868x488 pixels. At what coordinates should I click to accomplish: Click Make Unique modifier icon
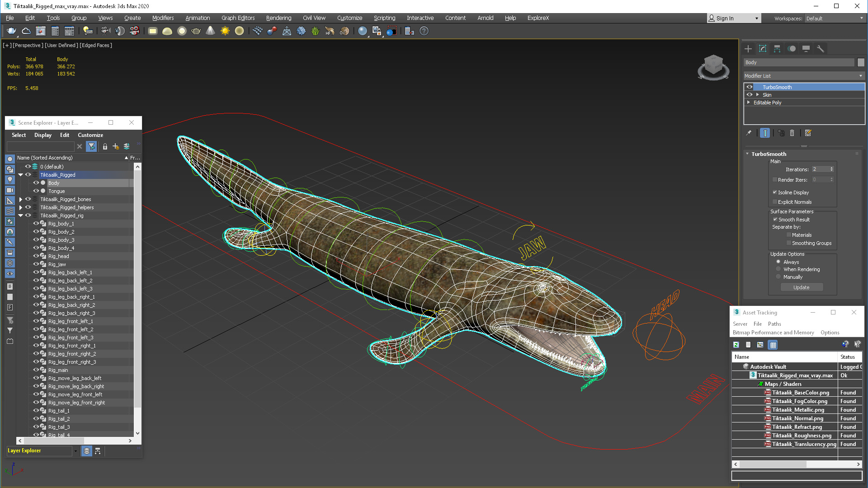(781, 133)
